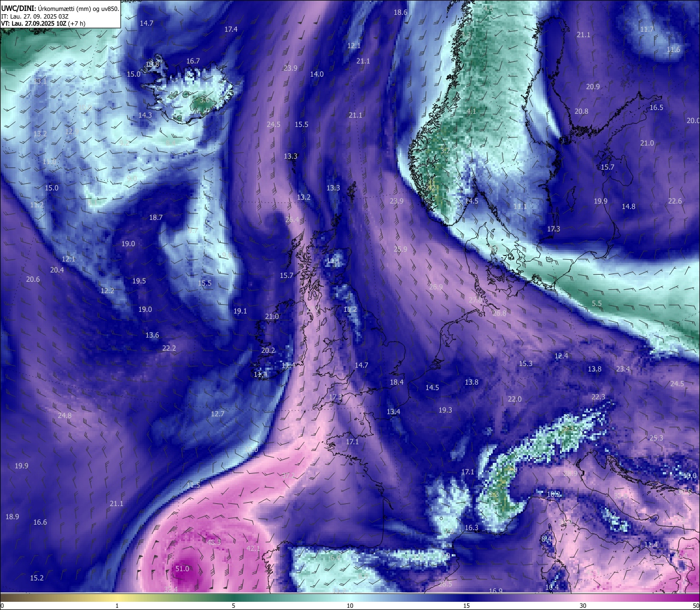Viewport: 700px width, 610px height.
Task: Click the 20.2 value over Ireland
Action: click(268, 351)
